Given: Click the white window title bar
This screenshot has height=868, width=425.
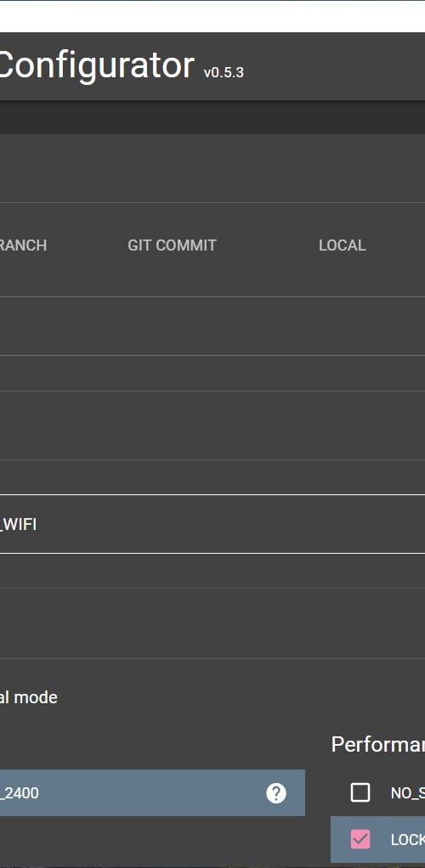Looking at the screenshot, I should click(x=212, y=17).
